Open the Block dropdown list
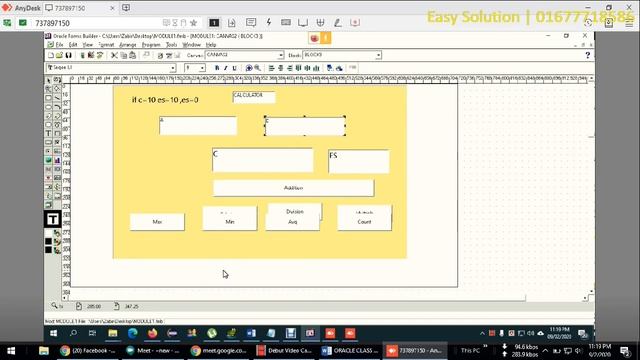Screen dimensions: 640x360 click(x=378, y=55)
